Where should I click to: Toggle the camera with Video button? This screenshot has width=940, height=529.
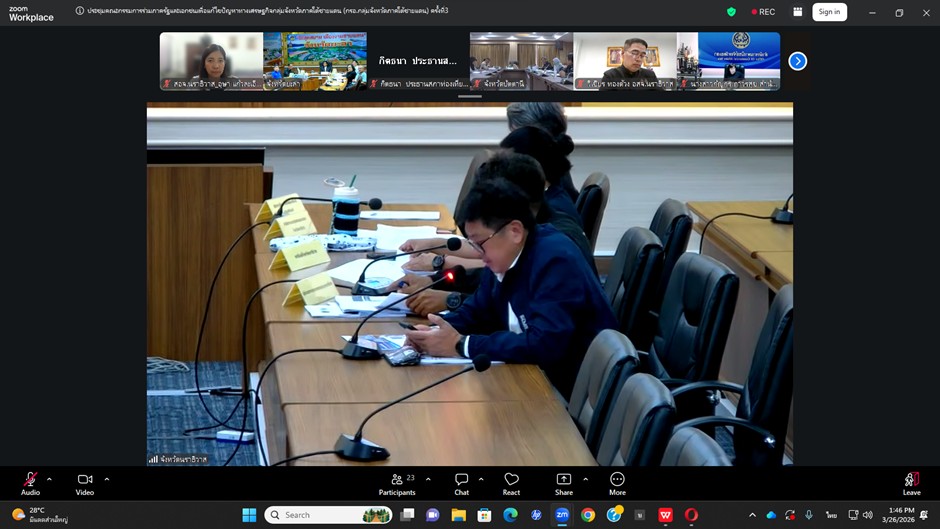click(x=85, y=481)
